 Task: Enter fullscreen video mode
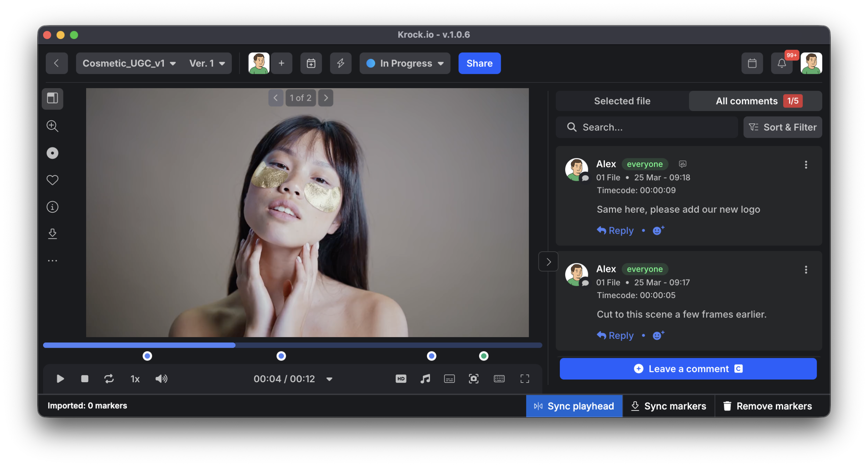coord(525,378)
